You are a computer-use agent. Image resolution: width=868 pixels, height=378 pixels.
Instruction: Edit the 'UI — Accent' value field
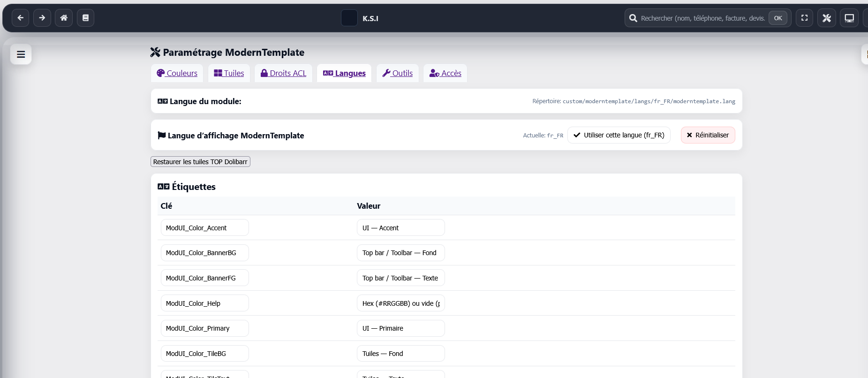pyautogui.click(x=401, y=228)
